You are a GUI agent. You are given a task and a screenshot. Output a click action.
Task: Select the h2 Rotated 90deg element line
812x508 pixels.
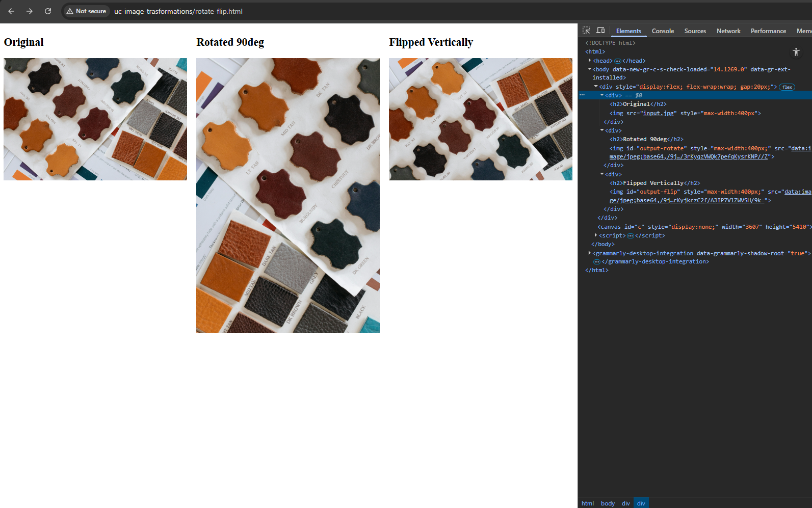pyautogui.click(x=646, y=139)
